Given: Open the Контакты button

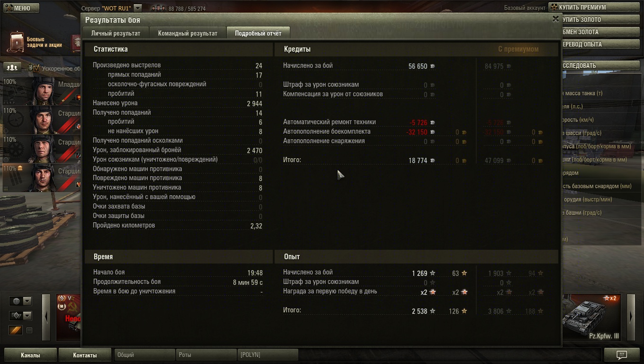Looking at the screenshot, I should tap(85, 355).
